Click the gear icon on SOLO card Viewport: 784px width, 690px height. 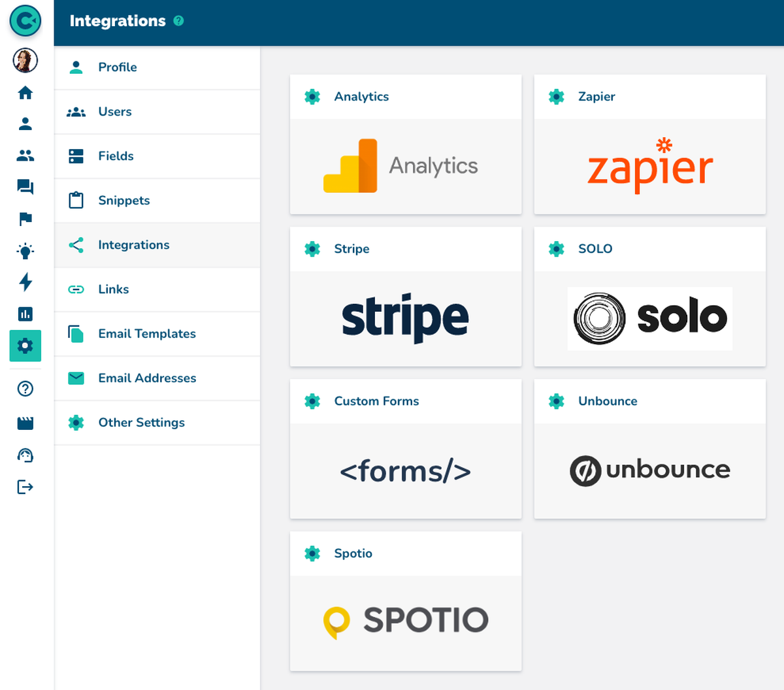click(x=557, y=249)
